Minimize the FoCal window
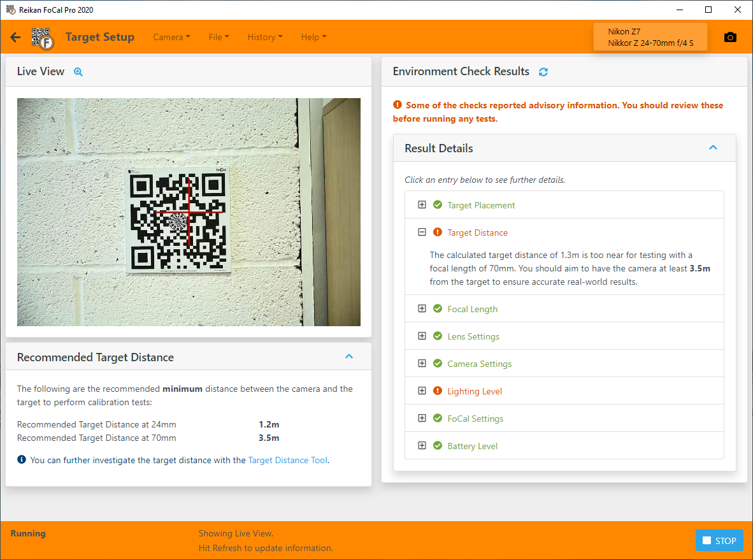Viewport: 753px width, 560px height. 680,10
